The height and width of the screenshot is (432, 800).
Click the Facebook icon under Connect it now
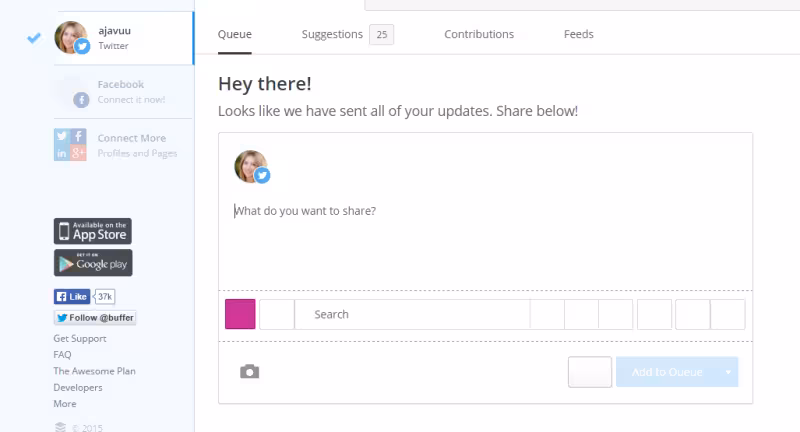tap(81, 99)
